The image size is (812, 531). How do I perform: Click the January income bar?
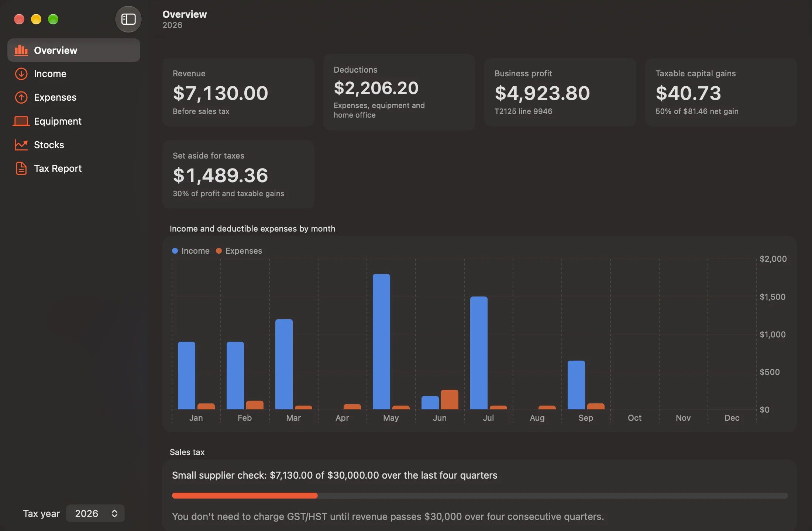pyautogui.click(x=186, y=375)
